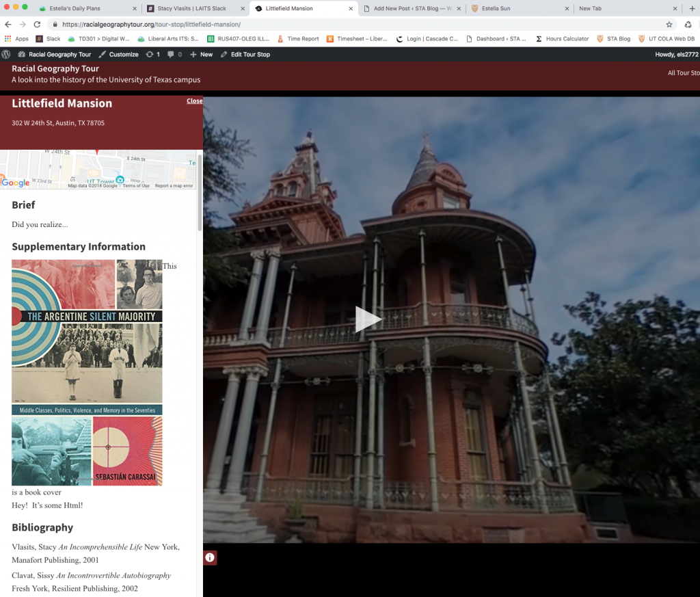
Task: Open Customize with the paintbrush icon
Action: pyautogui.click(x=118, y=54)
